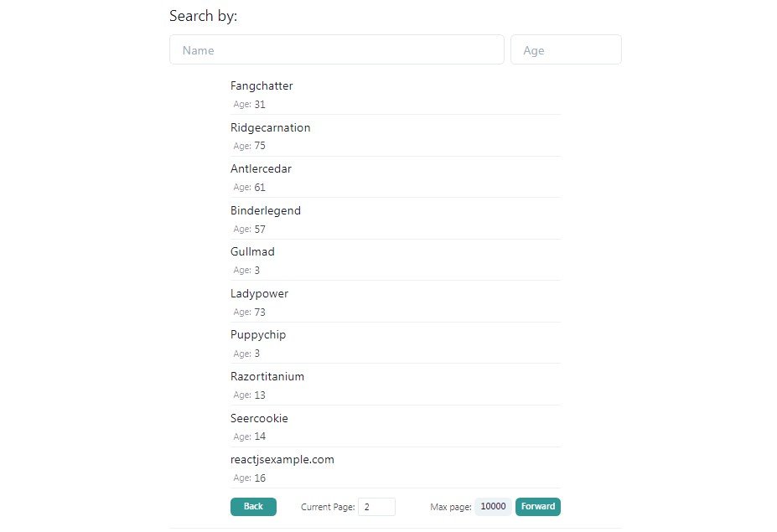Select the Ladypower list entry
The width and height of the screenshot is (777, 532).
(x=259, y=293)
